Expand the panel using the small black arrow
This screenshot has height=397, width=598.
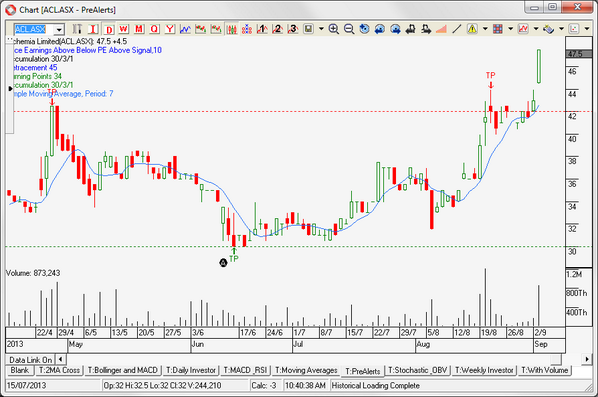click(x=10, y=88)
